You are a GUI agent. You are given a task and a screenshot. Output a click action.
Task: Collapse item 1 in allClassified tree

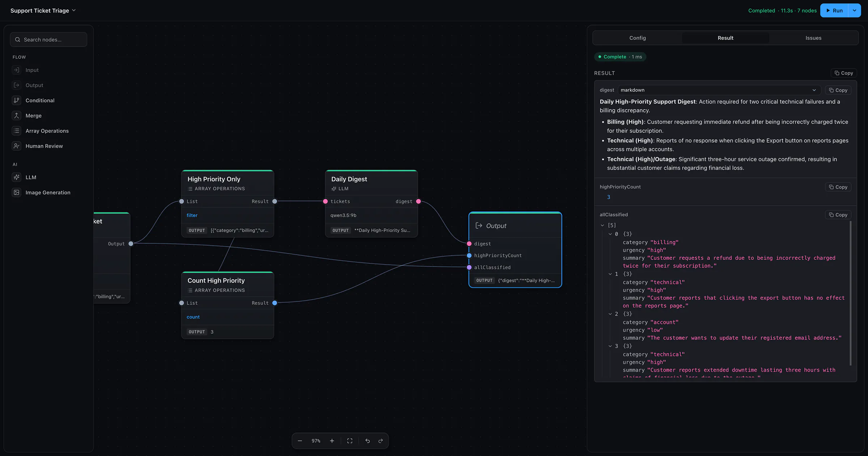click(610, 274)
